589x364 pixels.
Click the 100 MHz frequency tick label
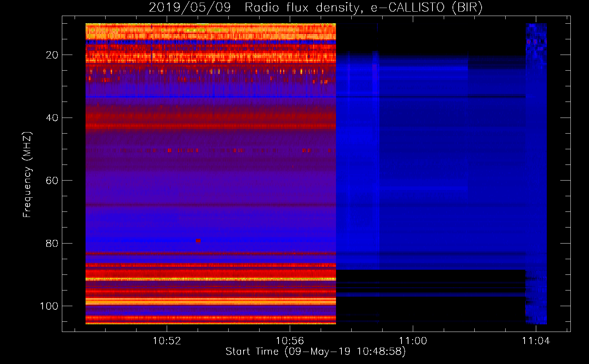(x=49, y=306)
